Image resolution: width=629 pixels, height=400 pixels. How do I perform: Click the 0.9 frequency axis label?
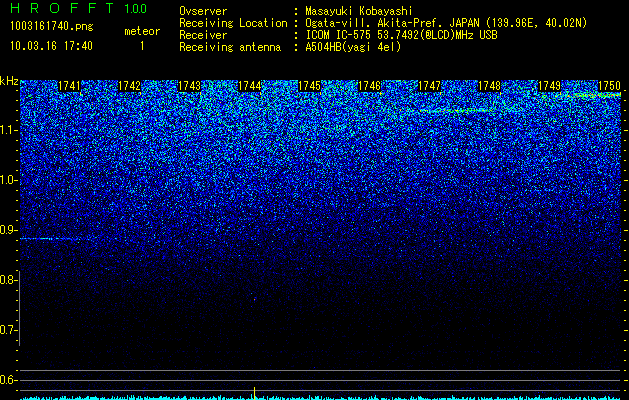pos(8,230)
